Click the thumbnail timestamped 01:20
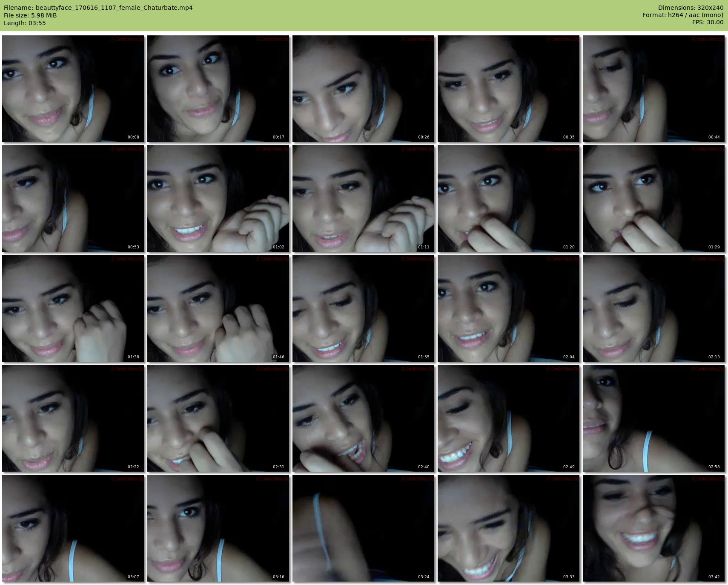 [509, 199]
